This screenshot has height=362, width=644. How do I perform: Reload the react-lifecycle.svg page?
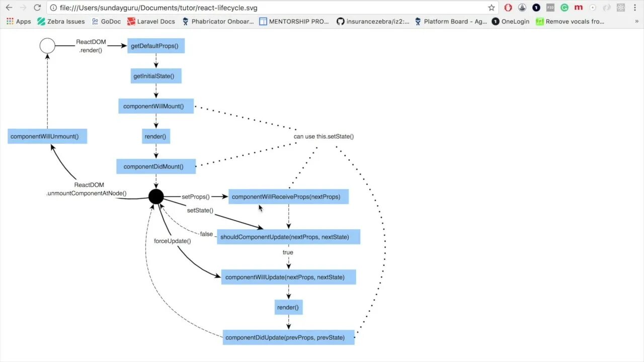pyautogui.click(x=37, y=8)
